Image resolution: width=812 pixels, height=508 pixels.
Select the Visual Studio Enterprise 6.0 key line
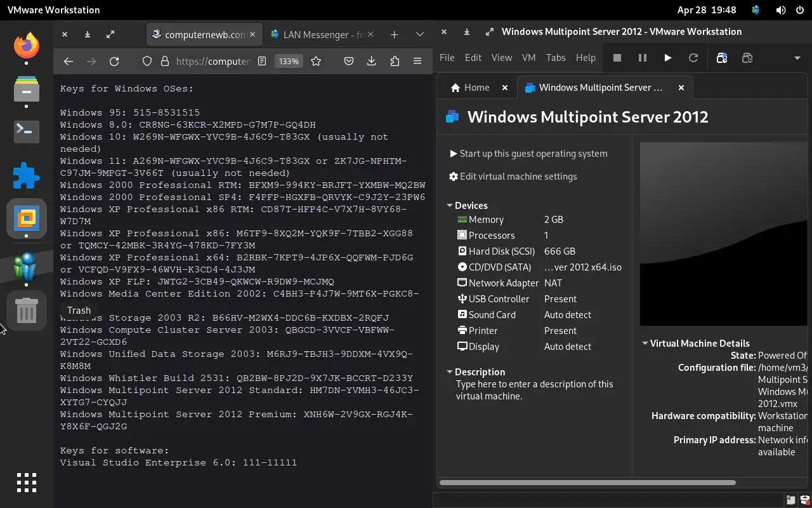pyautogui.click(x=178, y=462)
